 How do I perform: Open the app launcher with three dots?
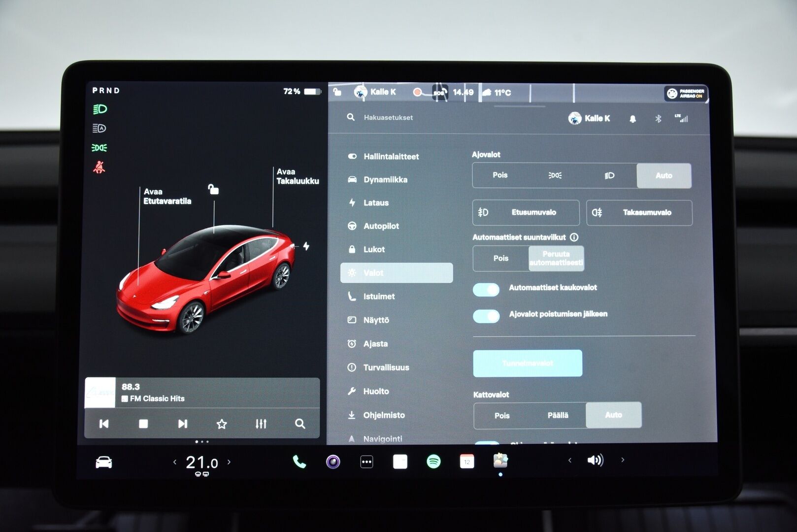(x=367, y=462)
